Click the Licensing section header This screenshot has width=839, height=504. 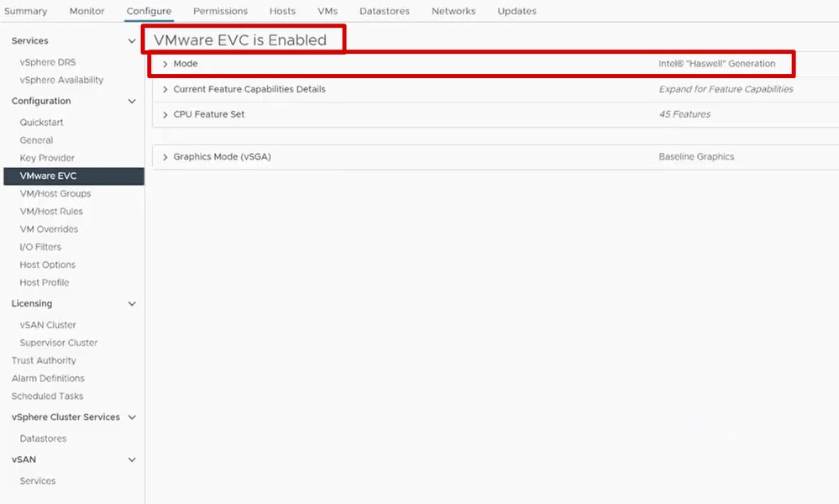(32, 303)
